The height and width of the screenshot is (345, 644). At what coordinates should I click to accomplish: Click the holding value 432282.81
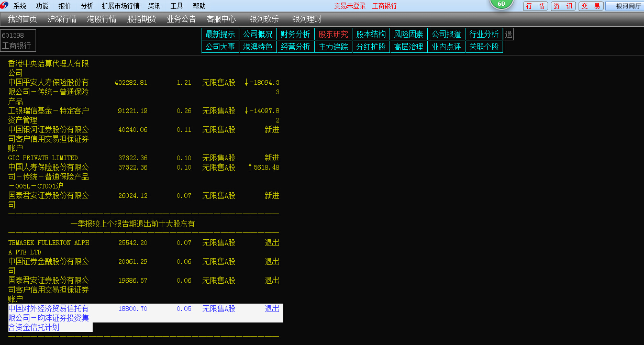point(131,83)
